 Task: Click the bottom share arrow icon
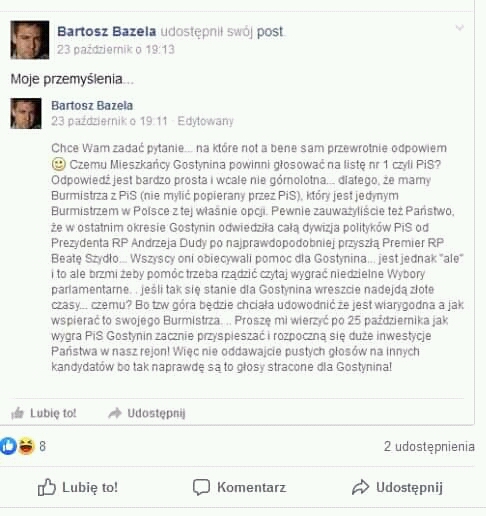coord(360,487)
